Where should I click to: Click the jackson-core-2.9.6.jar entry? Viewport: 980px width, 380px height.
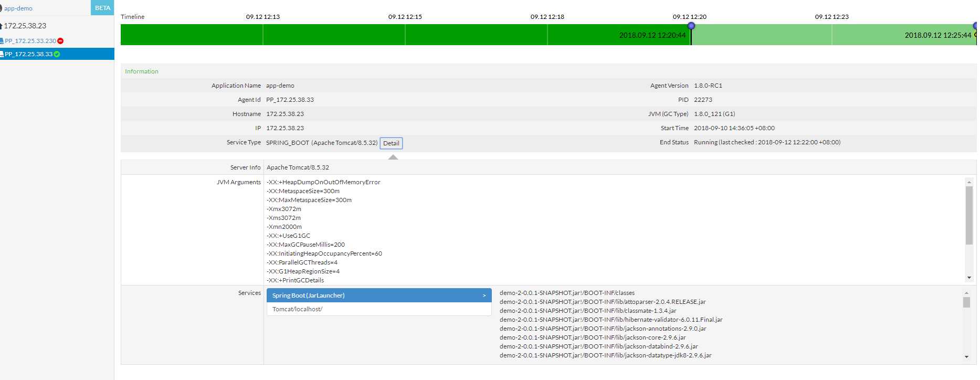click(593, 337)
